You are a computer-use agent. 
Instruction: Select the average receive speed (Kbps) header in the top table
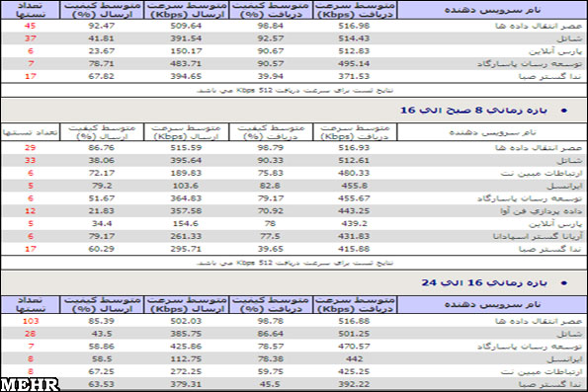(355, 10)
